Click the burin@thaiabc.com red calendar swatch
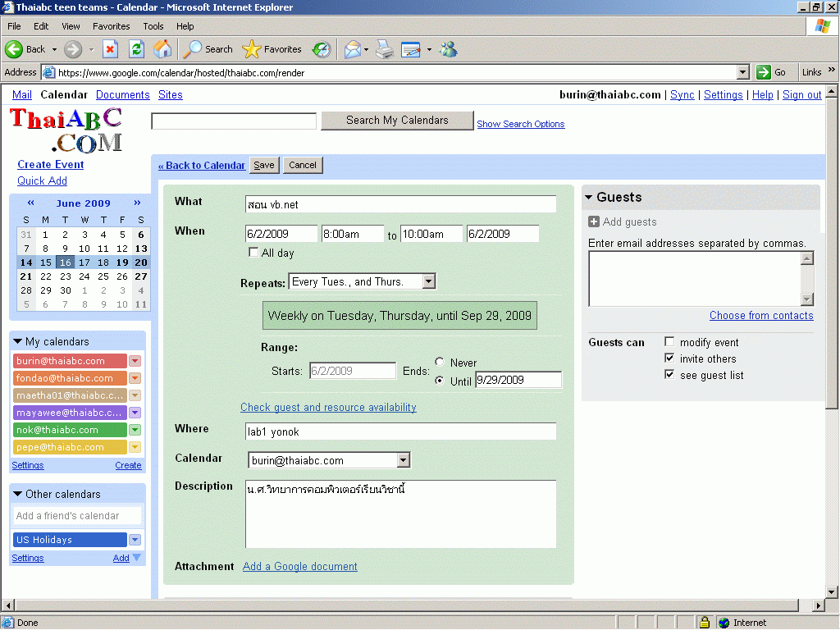 tap(70, 361)
